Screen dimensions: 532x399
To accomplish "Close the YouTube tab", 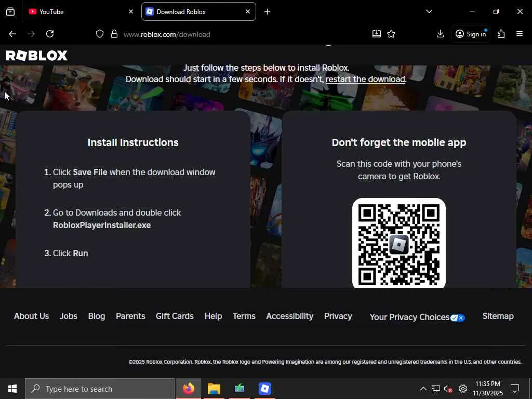I will pos(131,11).
